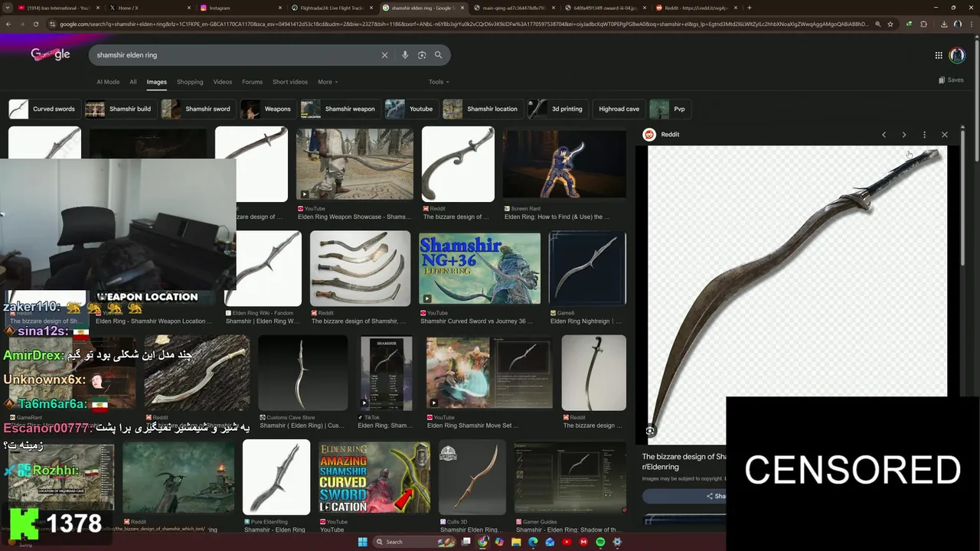This screenshot has height=551, width=980.
Task: Filter by Highroad cave chip
Action: pos(617,109)
